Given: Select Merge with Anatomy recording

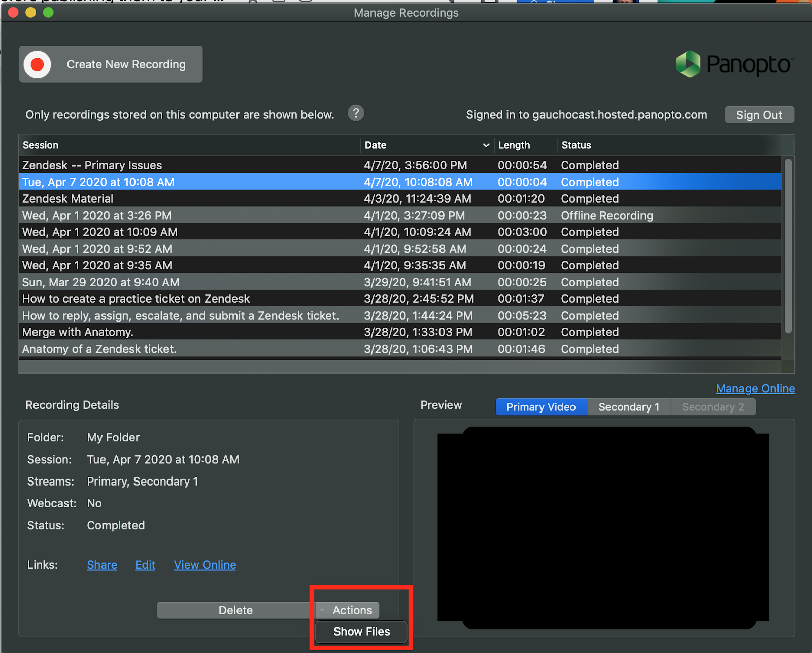Looking at the screenshot, I should click(x=400, y=332).
